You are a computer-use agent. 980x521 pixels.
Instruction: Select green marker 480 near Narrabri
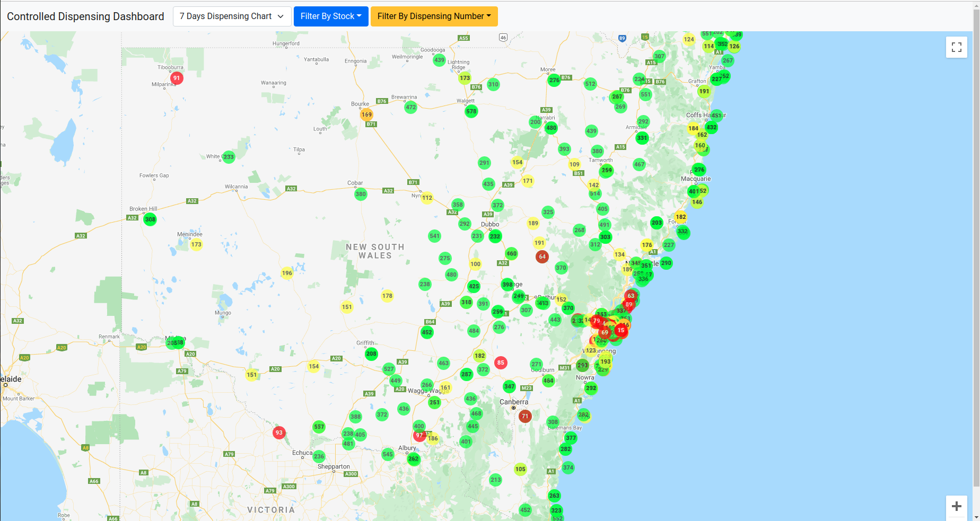[552, 128]
